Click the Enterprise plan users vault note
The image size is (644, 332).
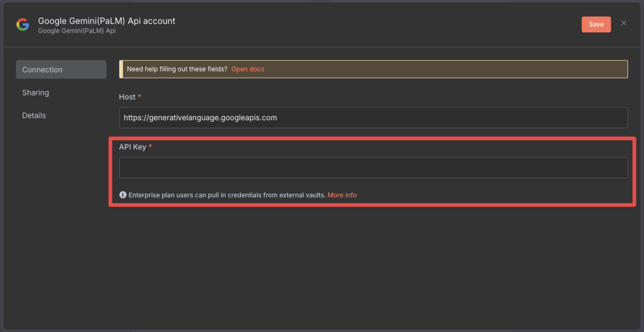coord(227,195)
